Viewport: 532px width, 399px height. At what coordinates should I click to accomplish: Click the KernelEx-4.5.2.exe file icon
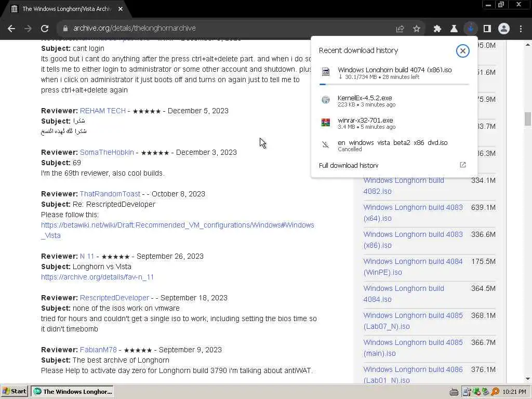click(326, 100)
